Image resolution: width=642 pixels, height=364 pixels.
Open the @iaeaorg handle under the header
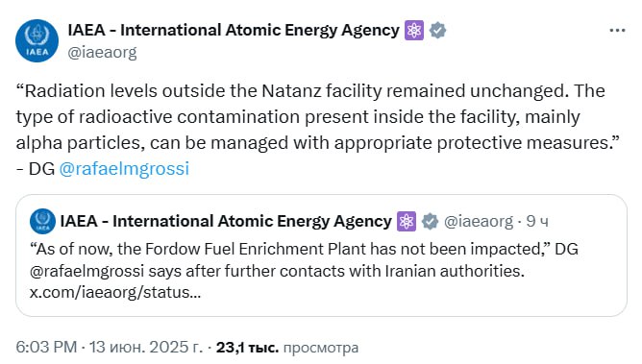coord(102,53)
